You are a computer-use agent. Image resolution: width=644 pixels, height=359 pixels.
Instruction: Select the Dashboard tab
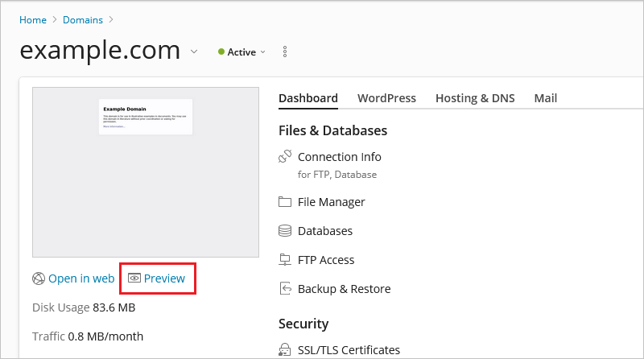[x=308, y=98]
